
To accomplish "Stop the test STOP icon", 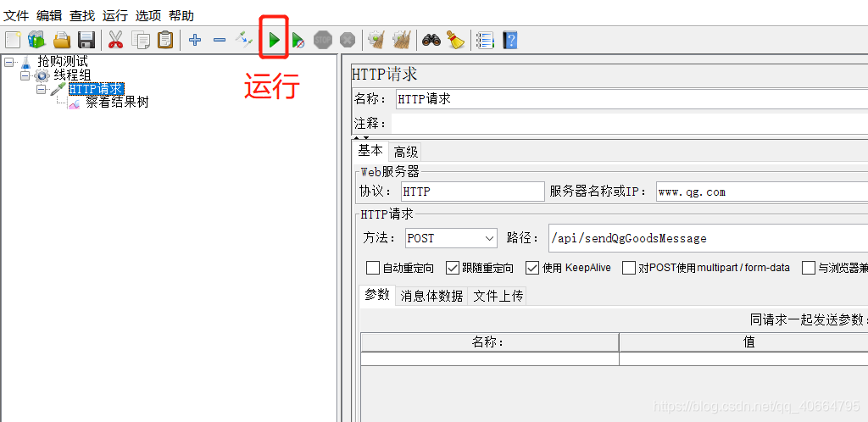I will pyautogui.click(x=323, y=40).
